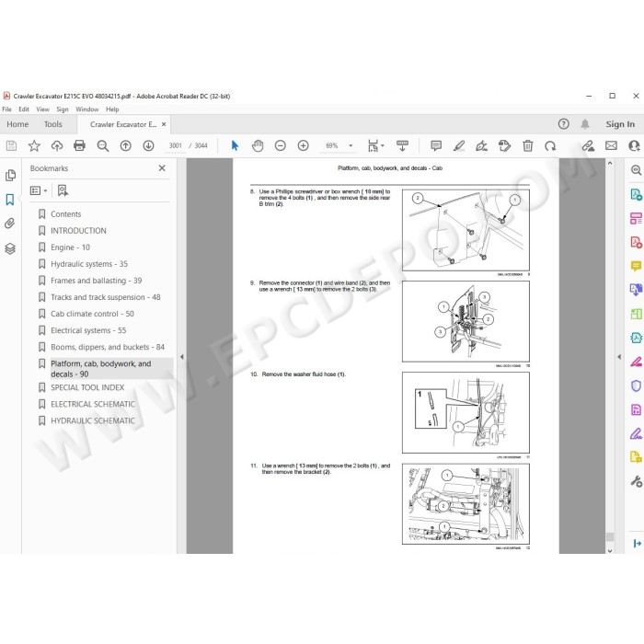
Task: Collapse the right tools pane arrow
Action: tap(619, 357)
